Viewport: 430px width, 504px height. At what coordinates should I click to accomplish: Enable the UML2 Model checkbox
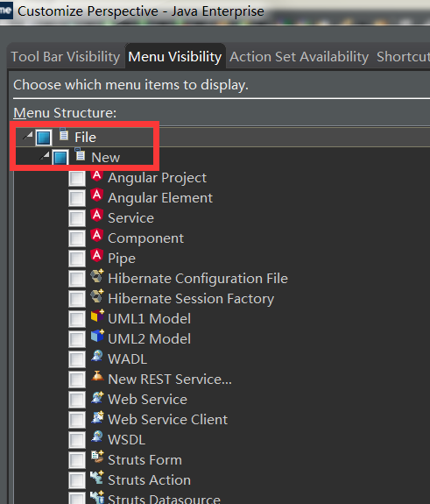(x=77, y=339)
